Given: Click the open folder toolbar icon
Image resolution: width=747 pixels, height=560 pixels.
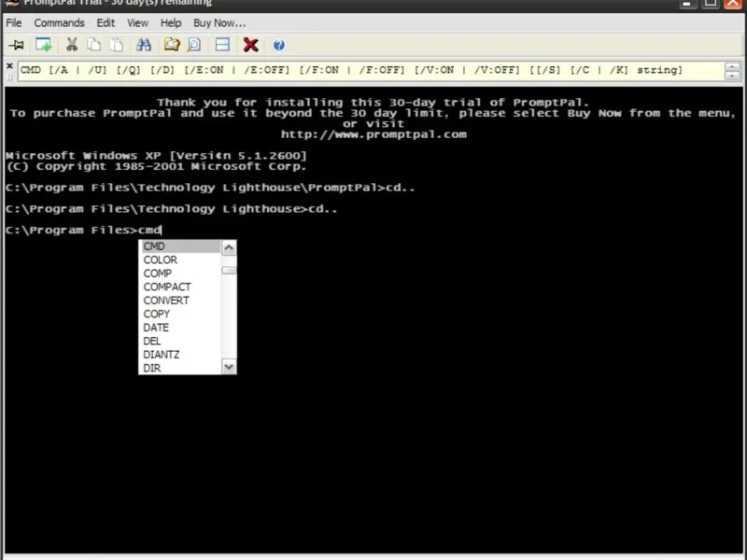Looking at the screenshot, I should [x=172, y=45].
